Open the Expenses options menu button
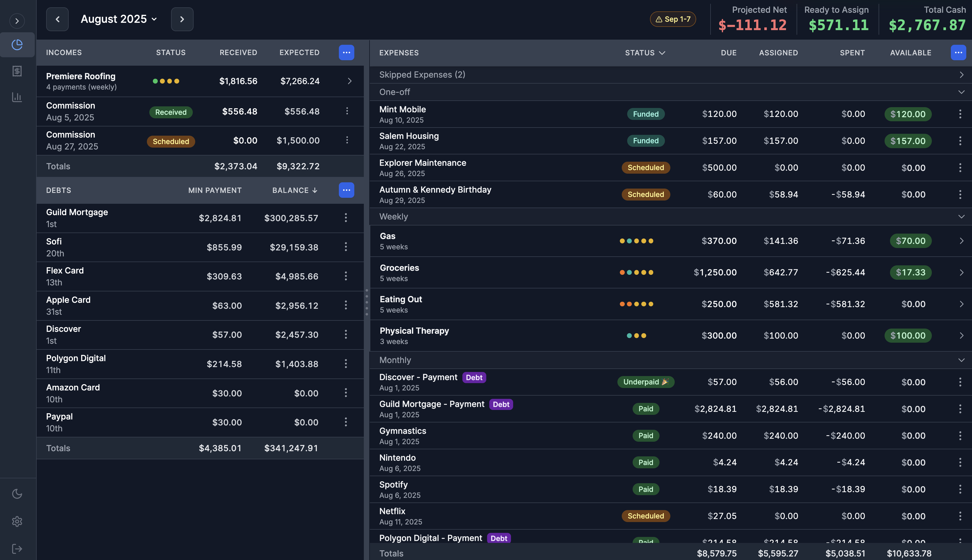Screen dimensions: 972x560 (958, 52)
